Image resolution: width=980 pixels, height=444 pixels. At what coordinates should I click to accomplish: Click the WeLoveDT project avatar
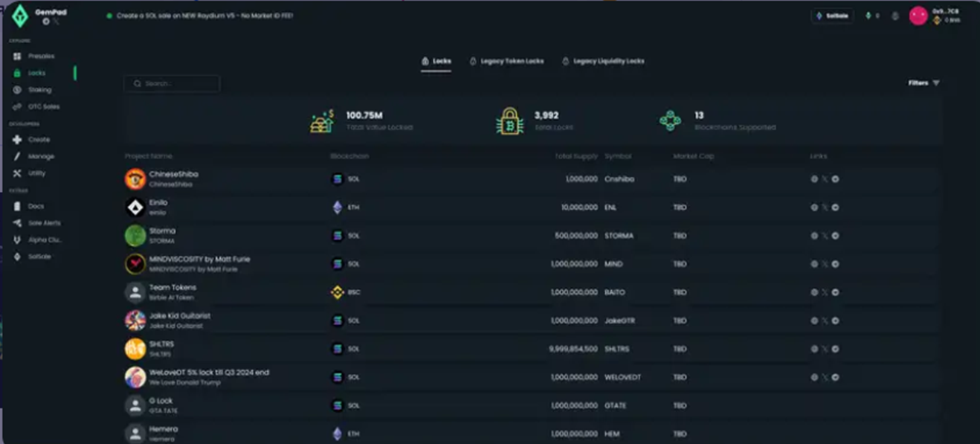tap(135, 377)
